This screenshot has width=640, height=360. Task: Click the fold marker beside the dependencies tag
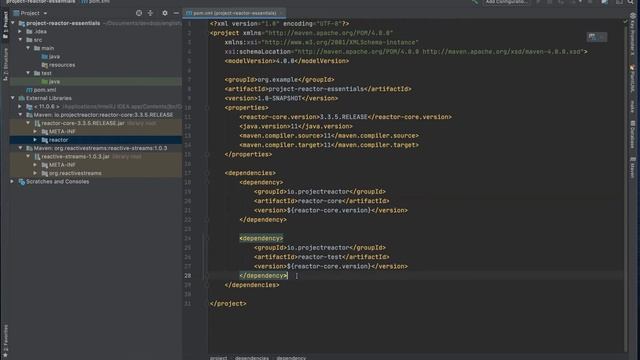point(207,173)
